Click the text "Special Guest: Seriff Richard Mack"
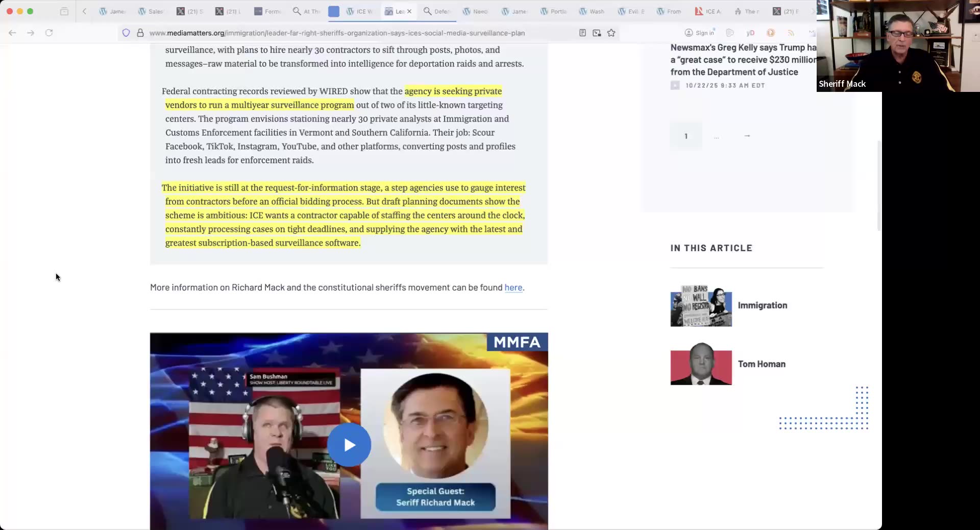This screenshot has width=980, height=530. pyautogui.click(x=435, y=497)
